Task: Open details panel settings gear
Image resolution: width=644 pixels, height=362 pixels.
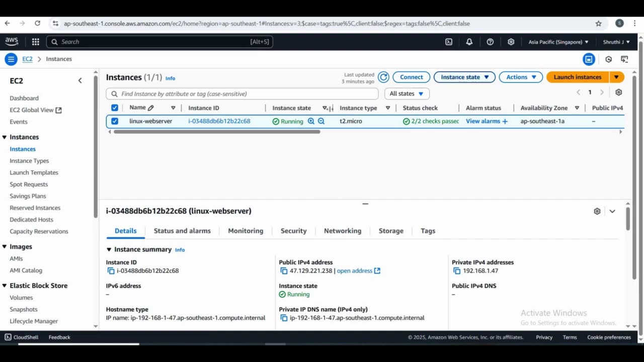Action: click(597, 211)
